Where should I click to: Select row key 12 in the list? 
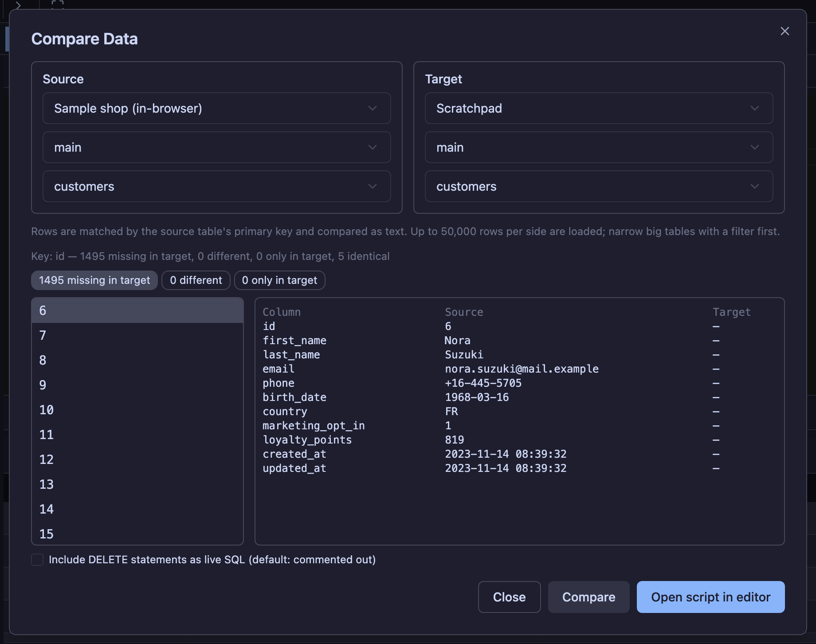(137, 459)
